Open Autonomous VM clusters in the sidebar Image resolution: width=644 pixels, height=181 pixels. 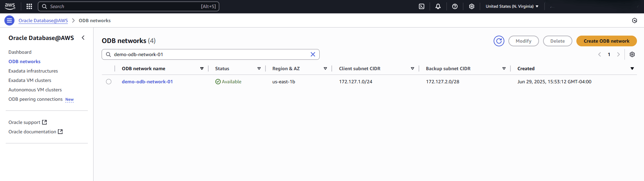tap(35, 90)
